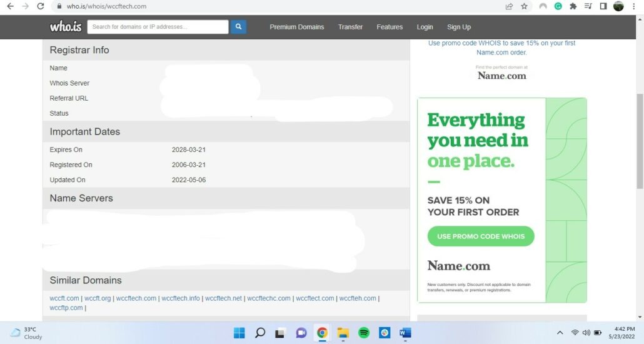Viewport: 644px width, 344px height.
Task: Open Task View on the taskbar
Action: pos(280,333)
